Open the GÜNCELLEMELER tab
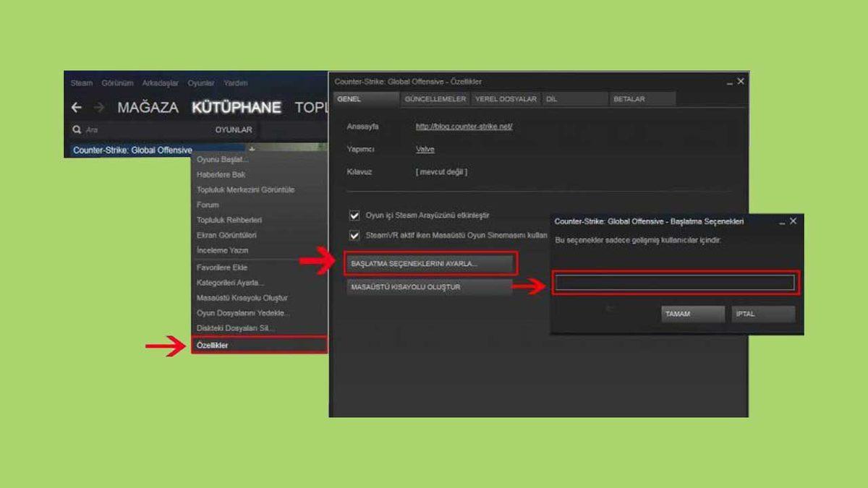 [x=435, y=99]
